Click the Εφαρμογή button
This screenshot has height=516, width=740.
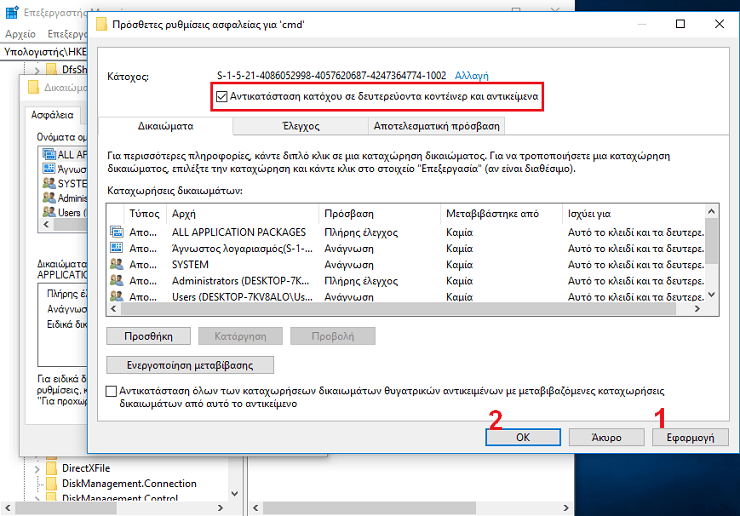pyautogui.click(x=689, y=437)
